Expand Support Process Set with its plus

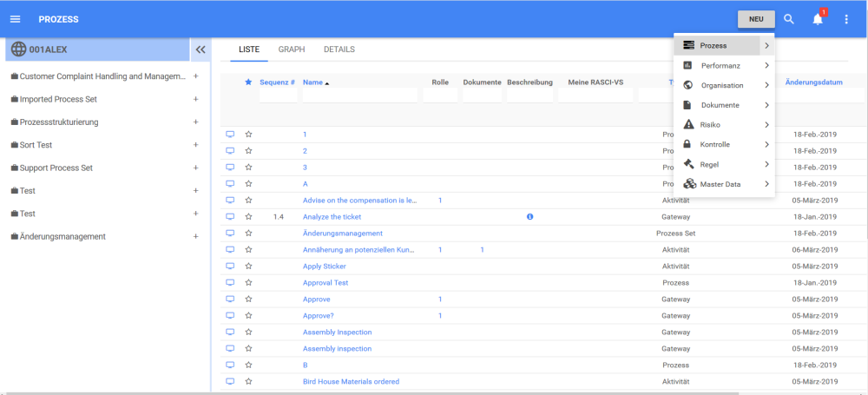click(195, 168)
